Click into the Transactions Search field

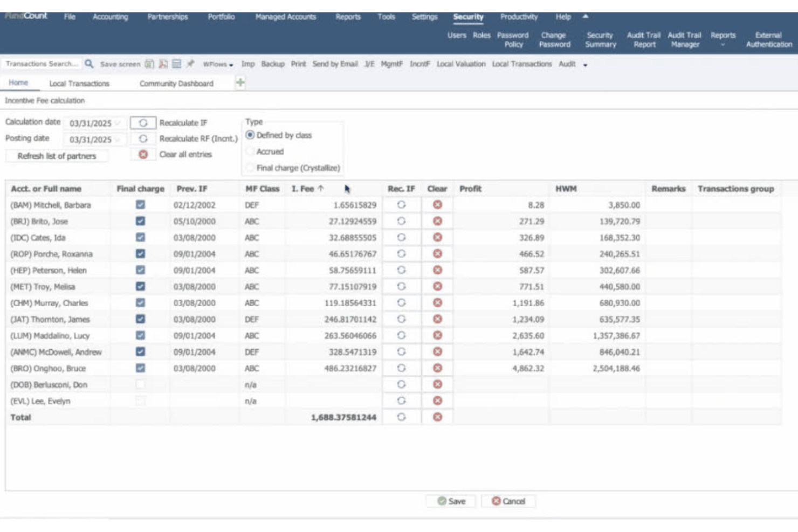pyautogui.click(x=42, y=64)
